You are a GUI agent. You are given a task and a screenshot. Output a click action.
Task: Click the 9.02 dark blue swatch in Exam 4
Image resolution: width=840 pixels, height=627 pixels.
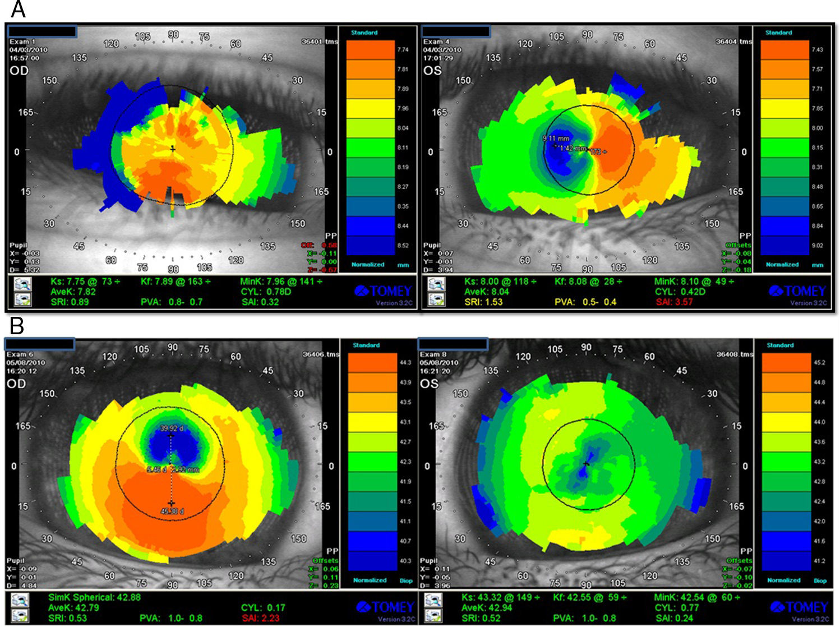click(784, 246)
